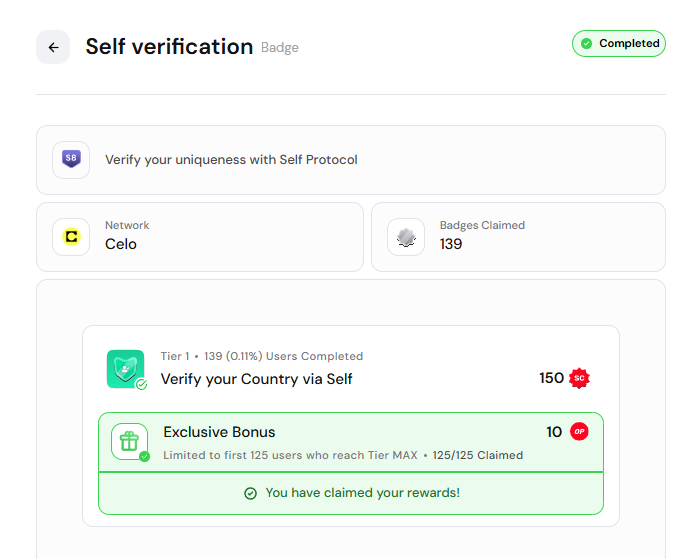This screenshot has width=684, height=559.
Task: Click the green gift box icon
Action: tap(129, 441)
